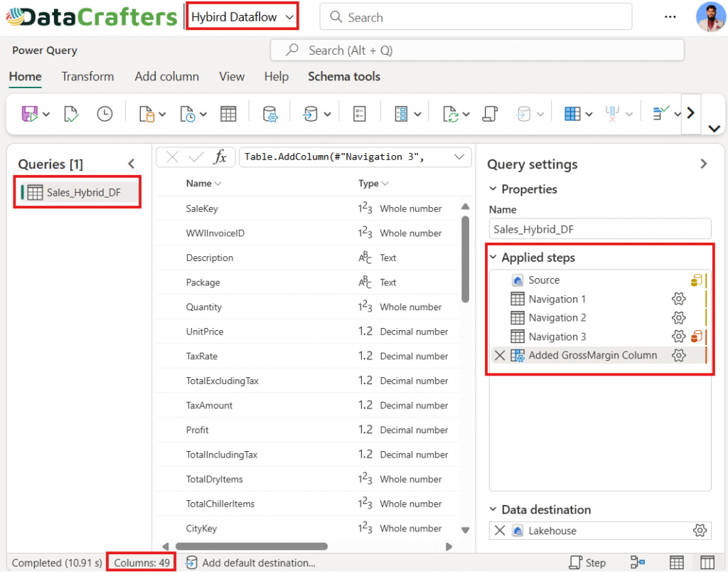Image resolution: width=728 pixels, height=572 pixels.
Task: Click Lakehouse data destination settings gear
Action: pyautogui.click(x=700, y=531)
